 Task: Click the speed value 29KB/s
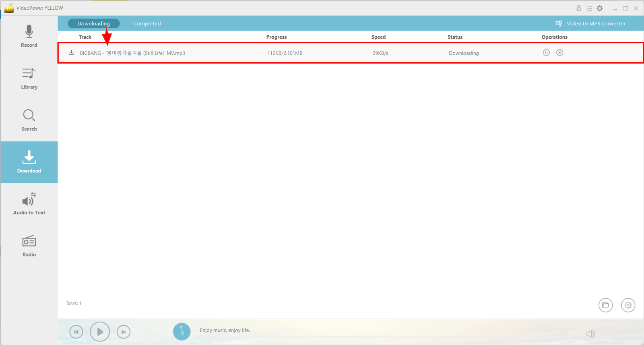coord(380,53)
